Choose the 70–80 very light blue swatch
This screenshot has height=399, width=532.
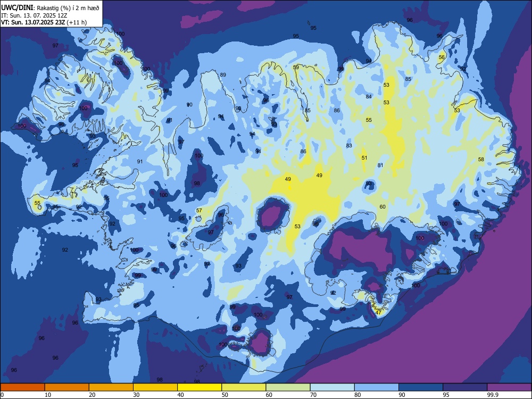pyautogui.click(x=332, y=387)
